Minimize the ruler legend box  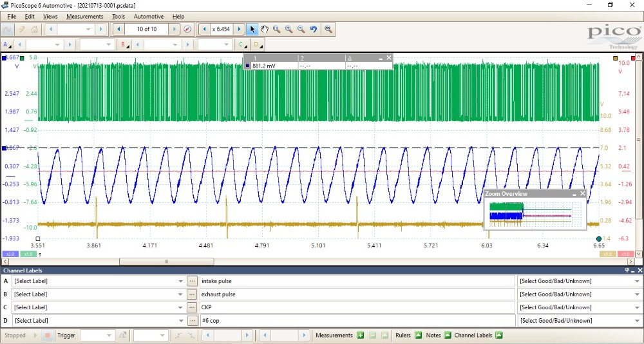pos(381,58)
